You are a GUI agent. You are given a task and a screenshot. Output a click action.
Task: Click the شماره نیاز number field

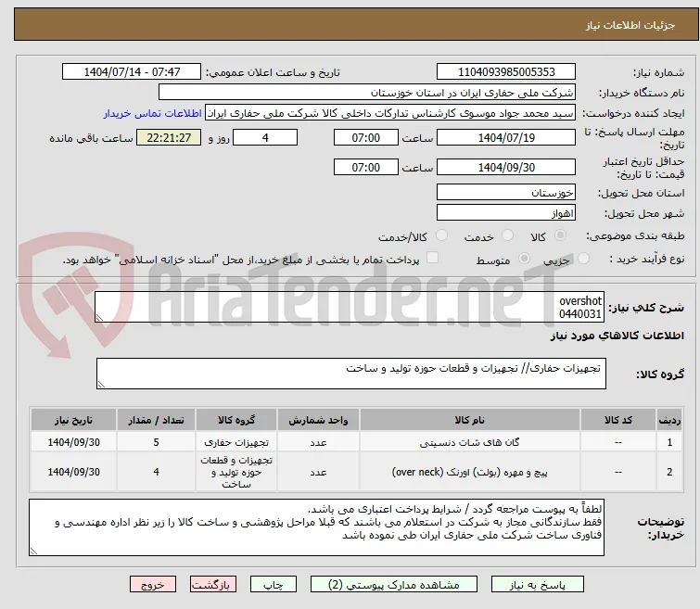coord(506,72)
